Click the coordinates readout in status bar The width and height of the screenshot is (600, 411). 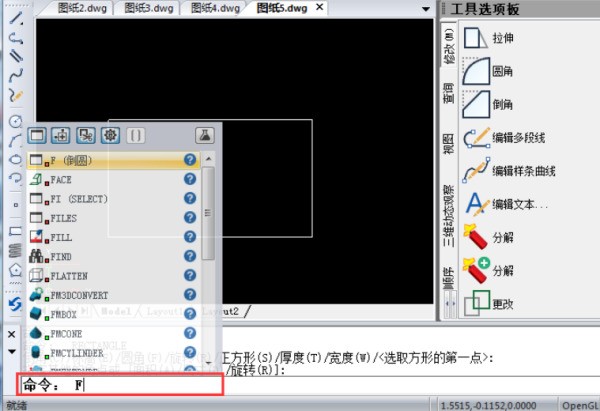tap(488, 405)
